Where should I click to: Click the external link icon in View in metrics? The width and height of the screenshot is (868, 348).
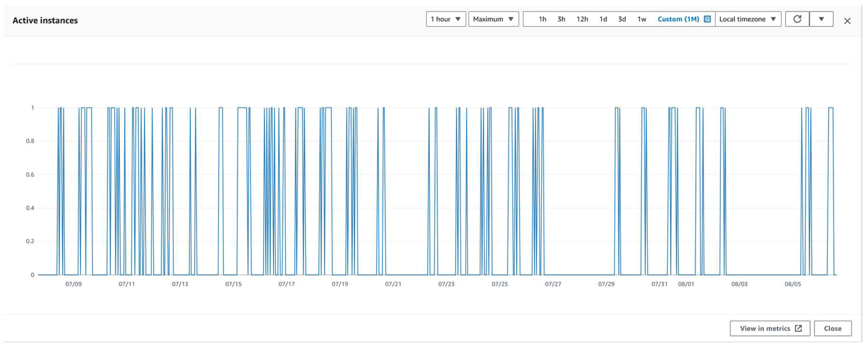(798, 328)
